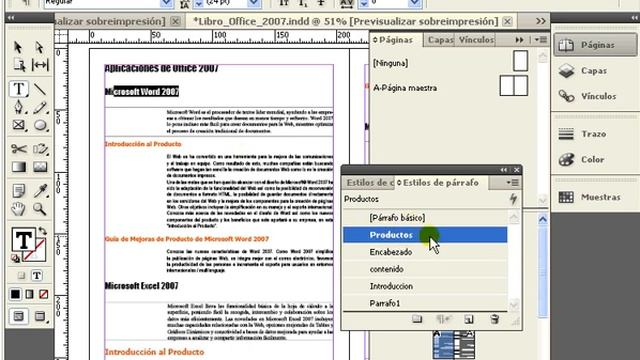
Task: Delete selected style trash icon
Action: (494, 319)
